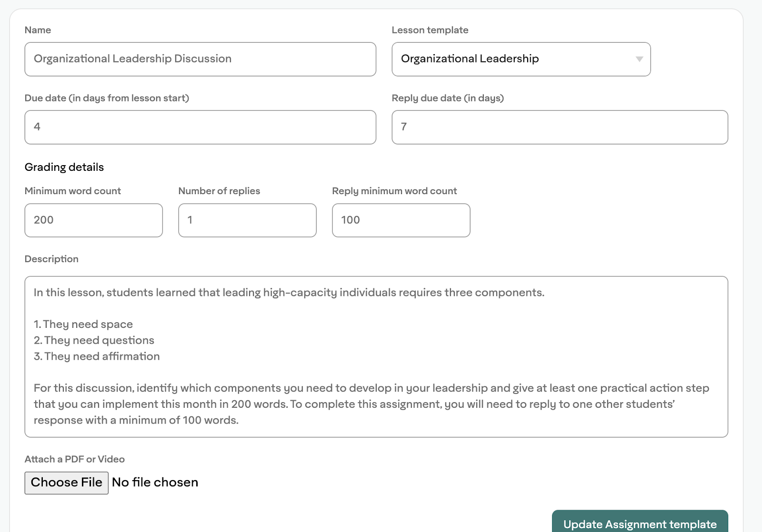Click the 'No file chosen' text
Screen dimensions: 762x532
(x=155, y=483)
